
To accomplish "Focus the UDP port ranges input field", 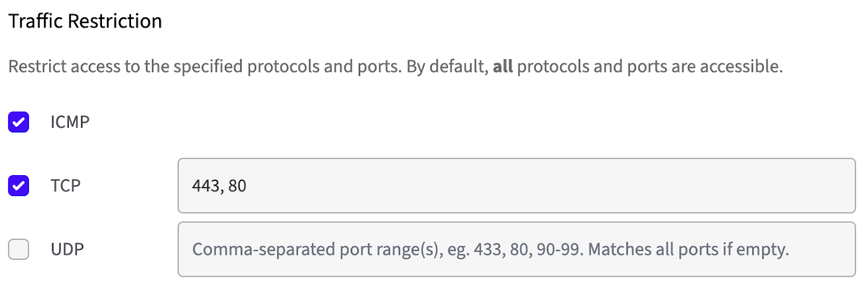I will coord(516,250).
